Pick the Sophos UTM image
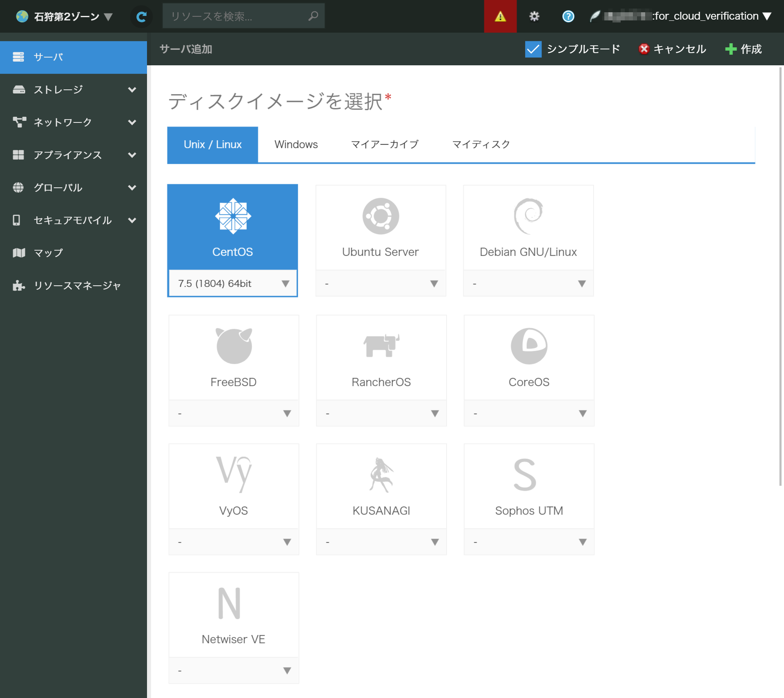 [529, 486]
